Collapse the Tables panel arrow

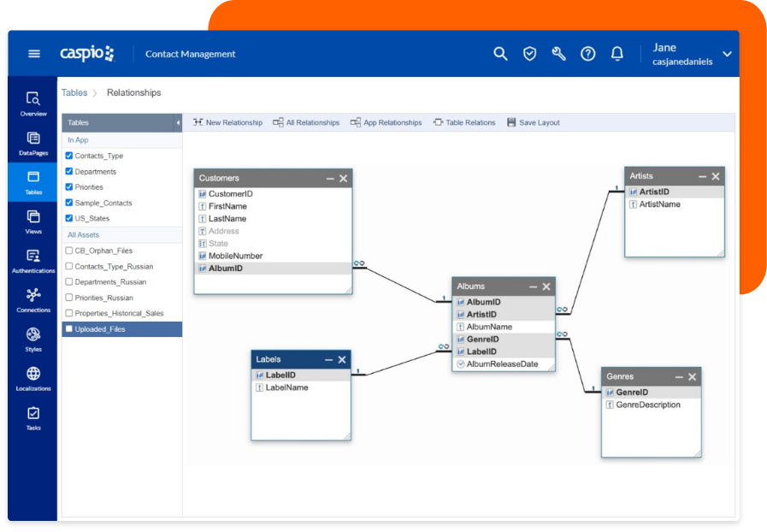point(178,122)
